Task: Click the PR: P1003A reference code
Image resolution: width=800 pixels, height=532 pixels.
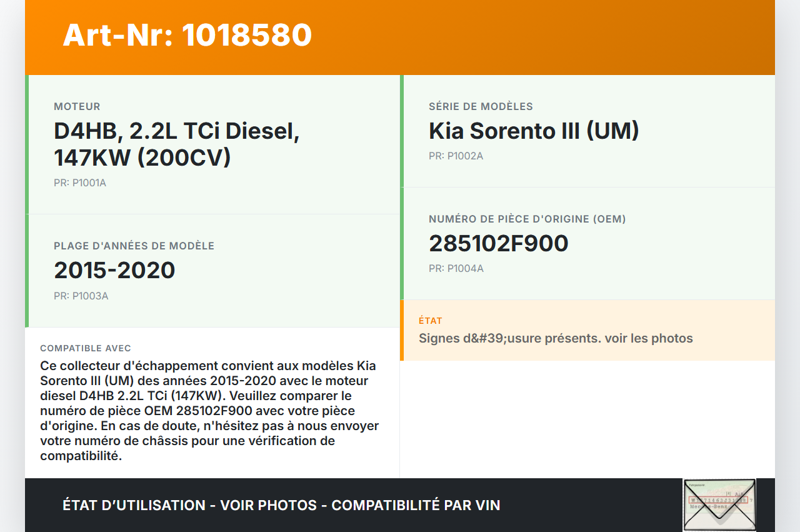Action: (81, 296)
